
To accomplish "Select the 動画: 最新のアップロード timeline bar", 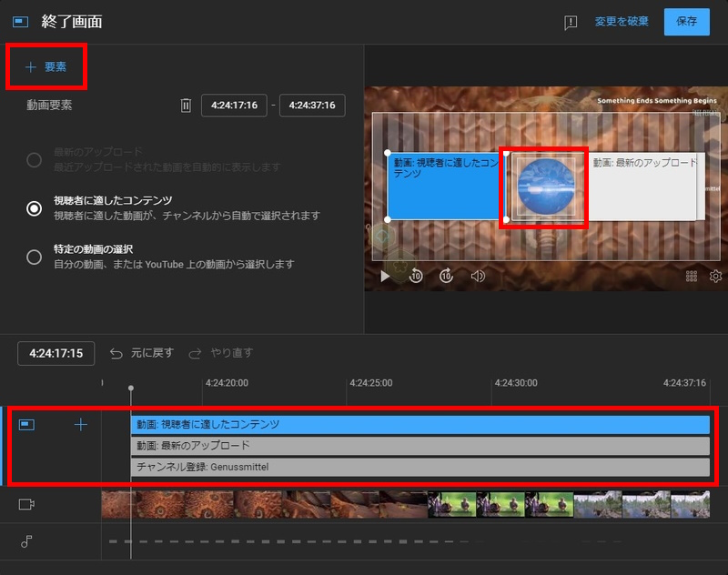I will tap(420, 446).
